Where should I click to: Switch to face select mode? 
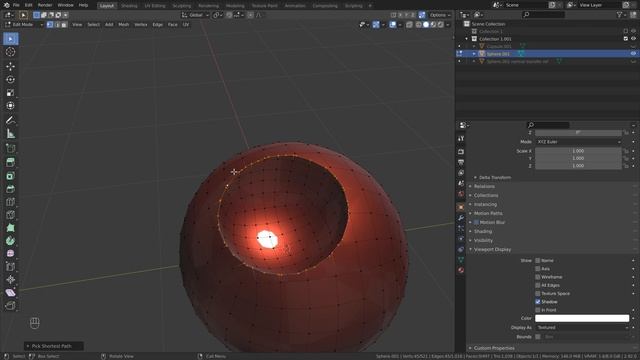64,24
